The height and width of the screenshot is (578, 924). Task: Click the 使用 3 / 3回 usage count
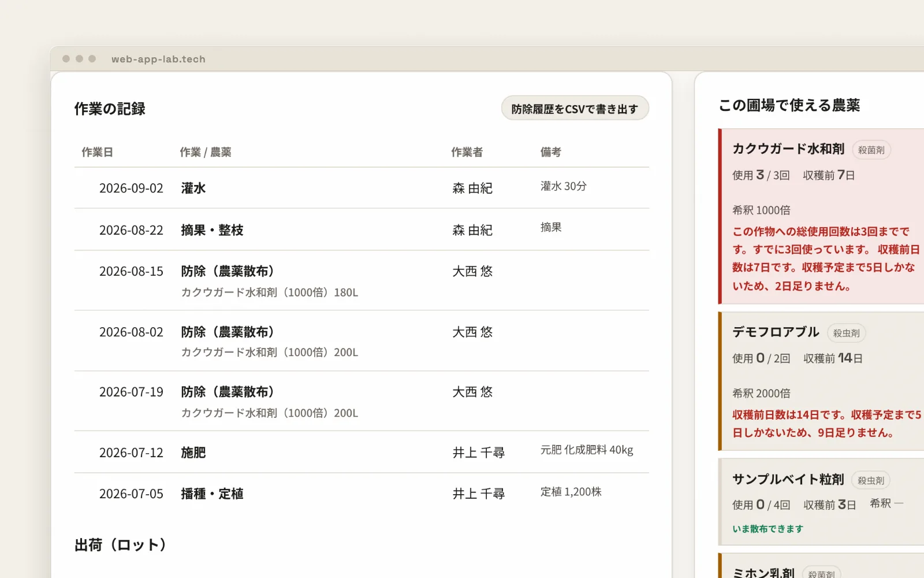[761, 175]
